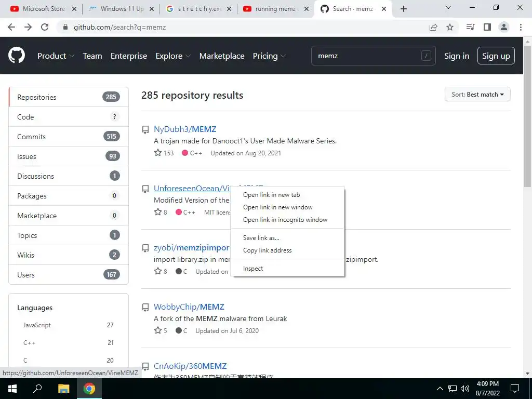Viewport: 532px width, 399px height.
Task: Expand the Product dropdown menu
Action: 56,56
